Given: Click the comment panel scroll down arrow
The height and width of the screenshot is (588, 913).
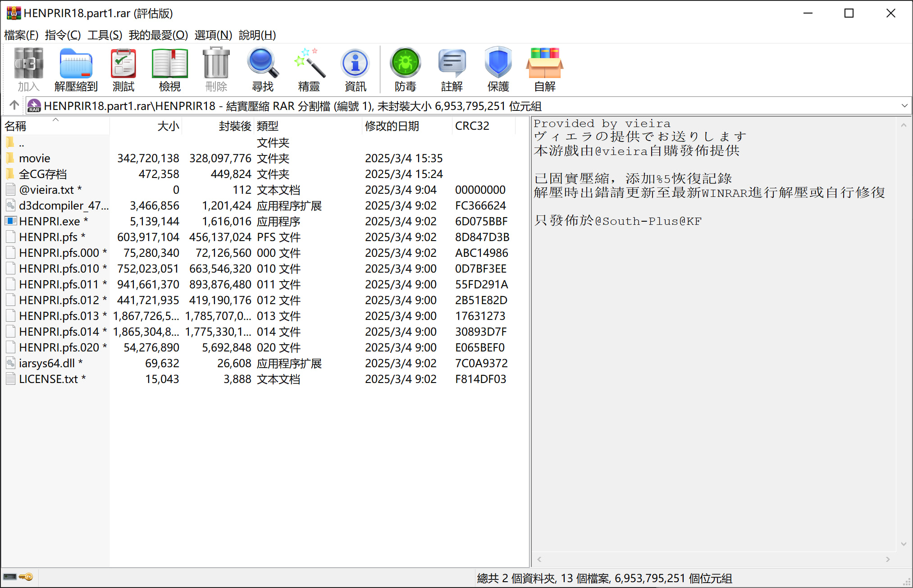Looking at the screenshot, I should coord(904,544).
